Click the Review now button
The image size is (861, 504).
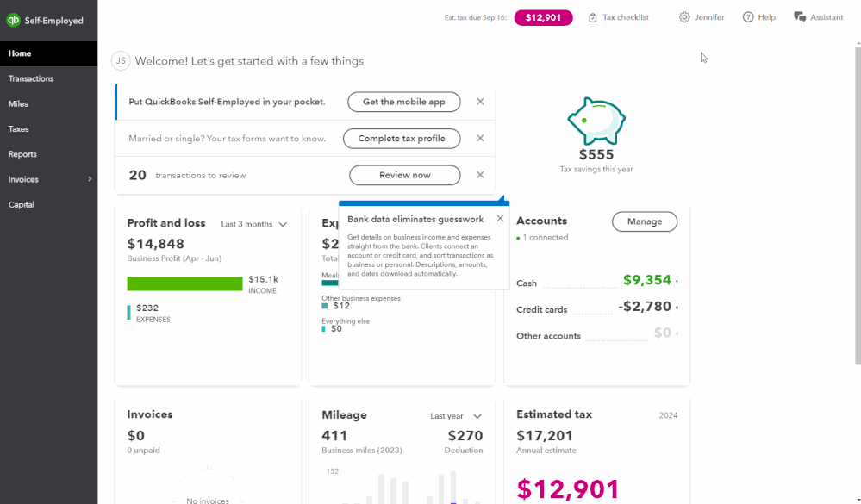405,175
